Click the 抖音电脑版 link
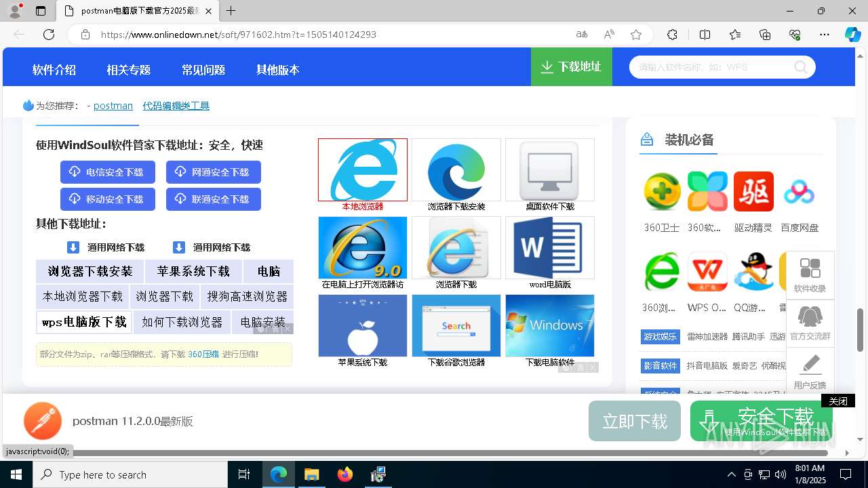The width and height of the screenshot is (868, 488). (707, 366)
